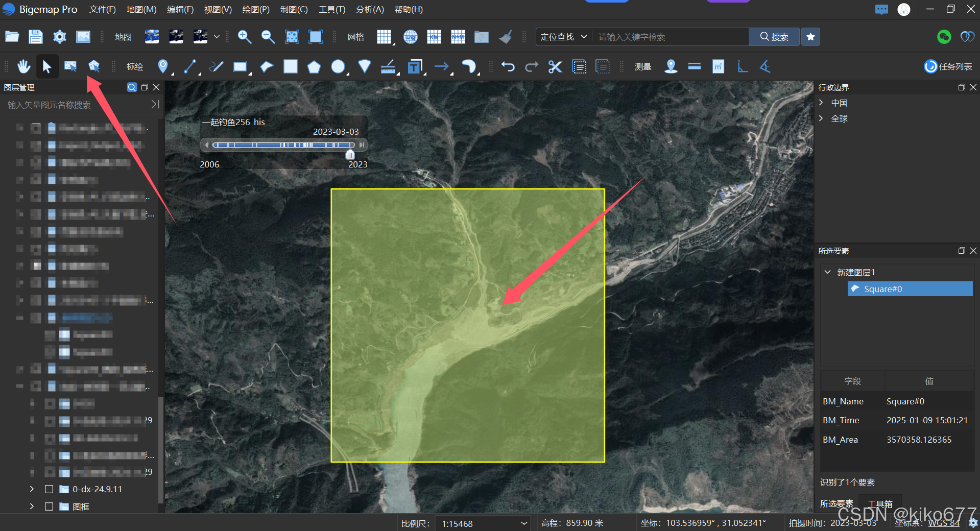Open the 任务列表 task list
The image size is (980, 531).
click(948, 66)
